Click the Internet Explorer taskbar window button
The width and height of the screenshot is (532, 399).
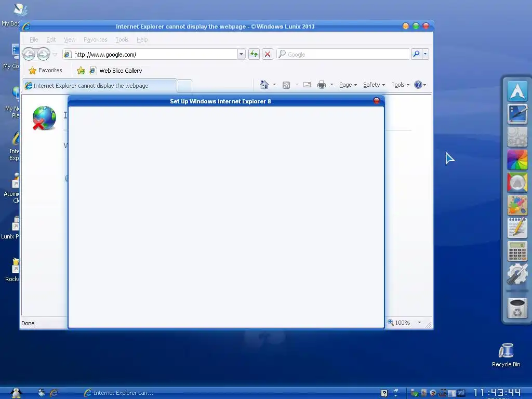[x=119, y=393]
